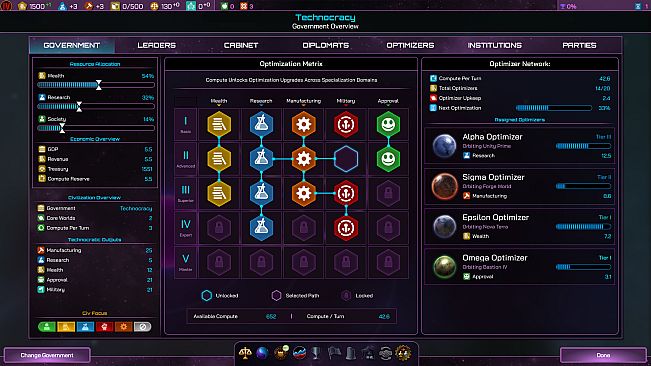Set Civ Focus to orange manufacturing option
This screenshot has height=366, width=651.
123,327
